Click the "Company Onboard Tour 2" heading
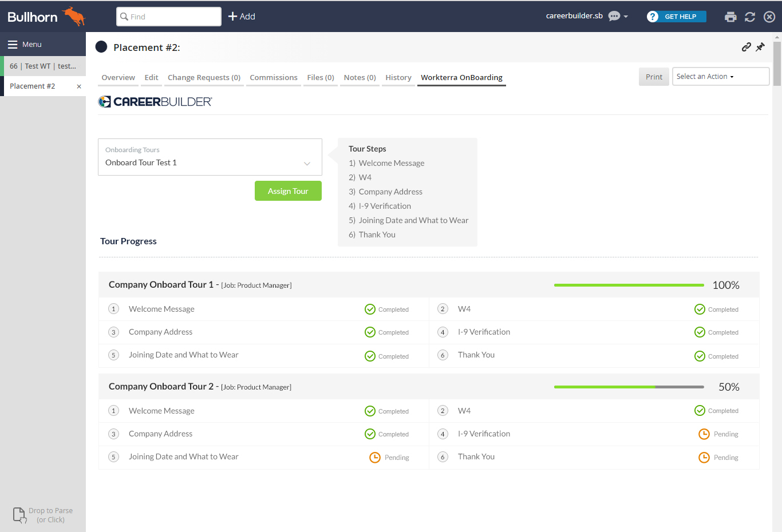 point(161,386)
